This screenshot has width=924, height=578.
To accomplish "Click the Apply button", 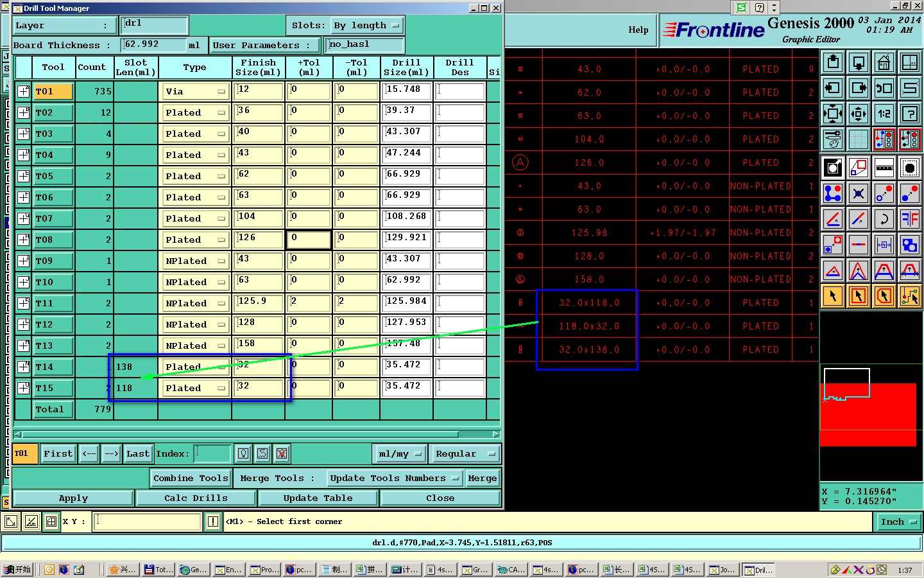I will pos(73,498).
